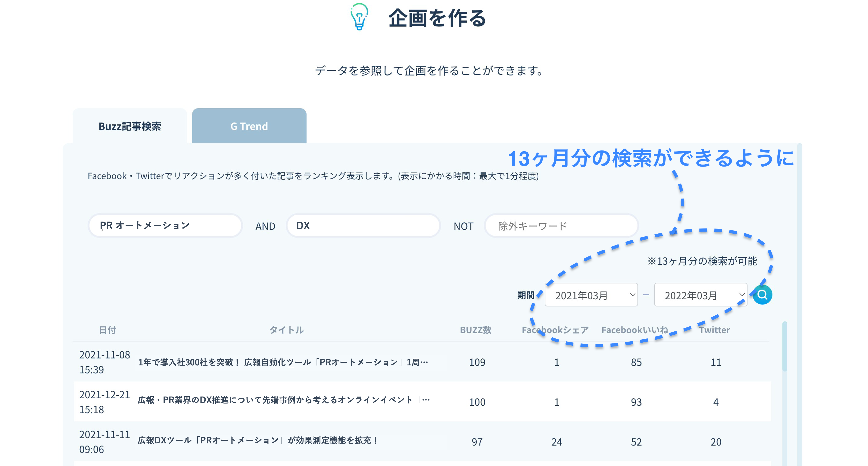Focus the AND keyword field DX
The image size is (868, 466).
click(363, 226)
